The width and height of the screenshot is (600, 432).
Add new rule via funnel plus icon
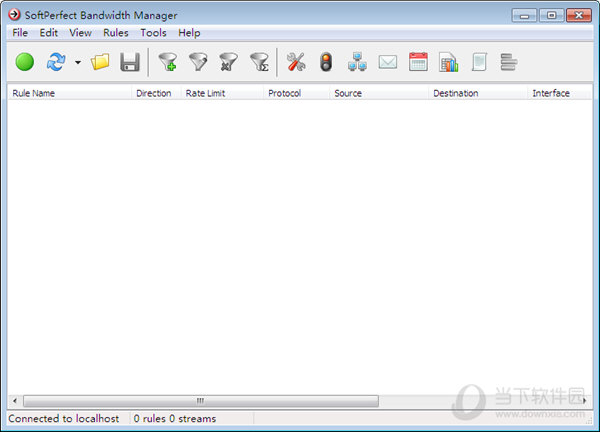(x=168, y=62)
